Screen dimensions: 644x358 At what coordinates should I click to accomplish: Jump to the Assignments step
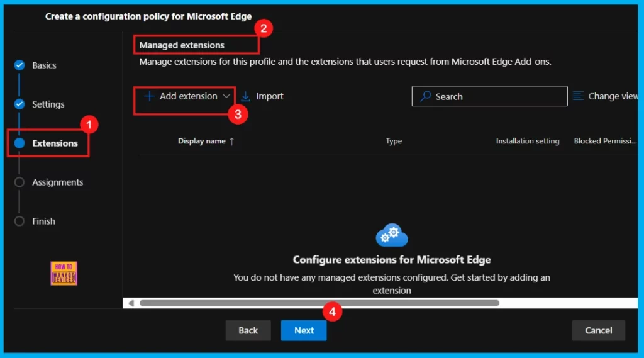tap(57, 182)
